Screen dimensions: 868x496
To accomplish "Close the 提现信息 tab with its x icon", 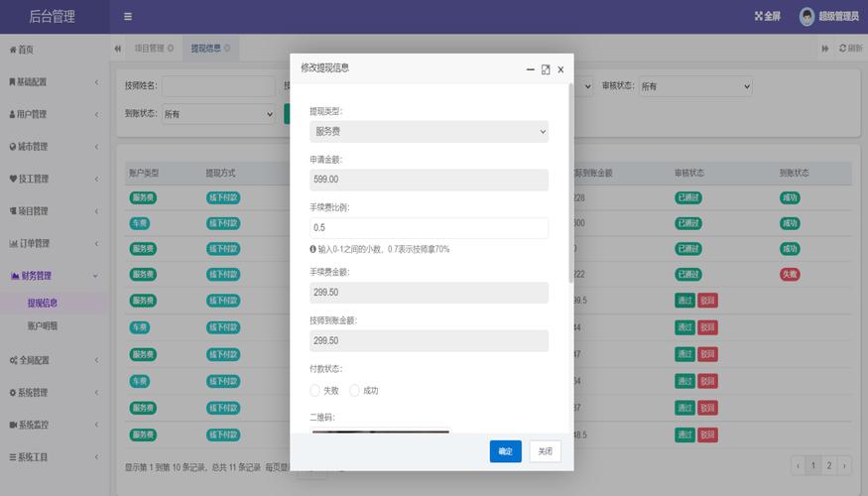I will pyautogui.click(x=227, y=49).
